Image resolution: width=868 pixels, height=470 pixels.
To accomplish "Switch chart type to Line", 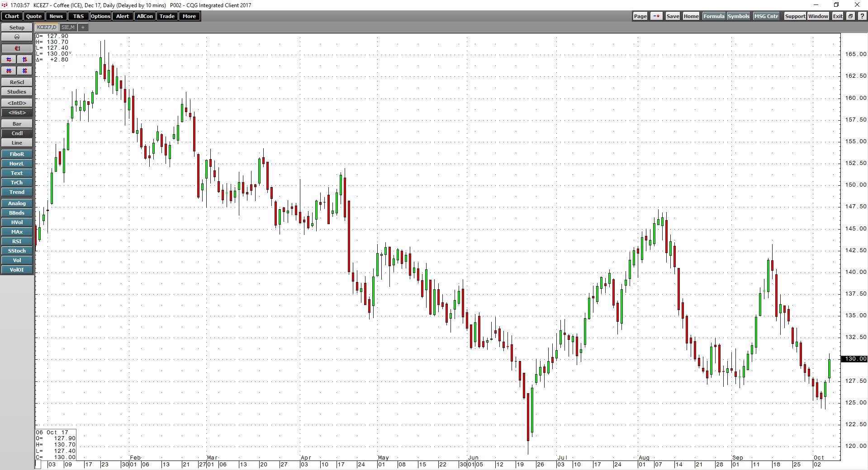I will tap(17, 143).
